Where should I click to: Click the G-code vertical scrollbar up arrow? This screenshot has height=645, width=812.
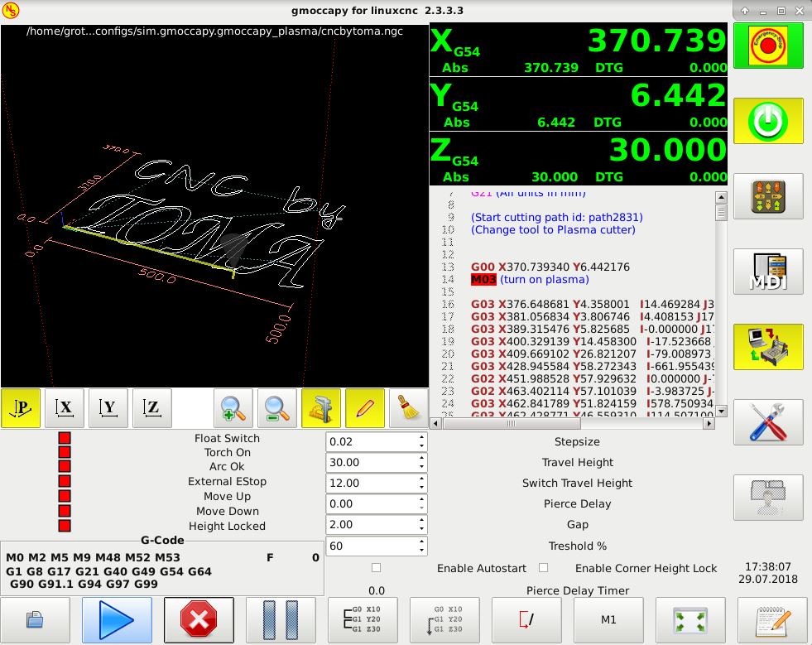click(x=721, y=197)
